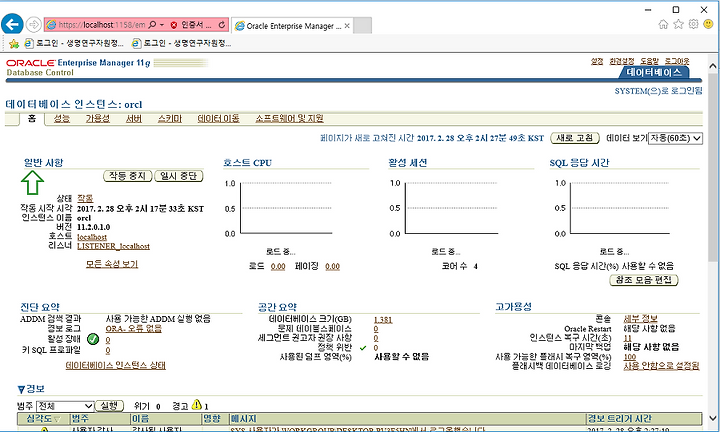This screenshot has width=720, height=432.
Task: Go back with the browser back arrow
Action: [12, 24]
